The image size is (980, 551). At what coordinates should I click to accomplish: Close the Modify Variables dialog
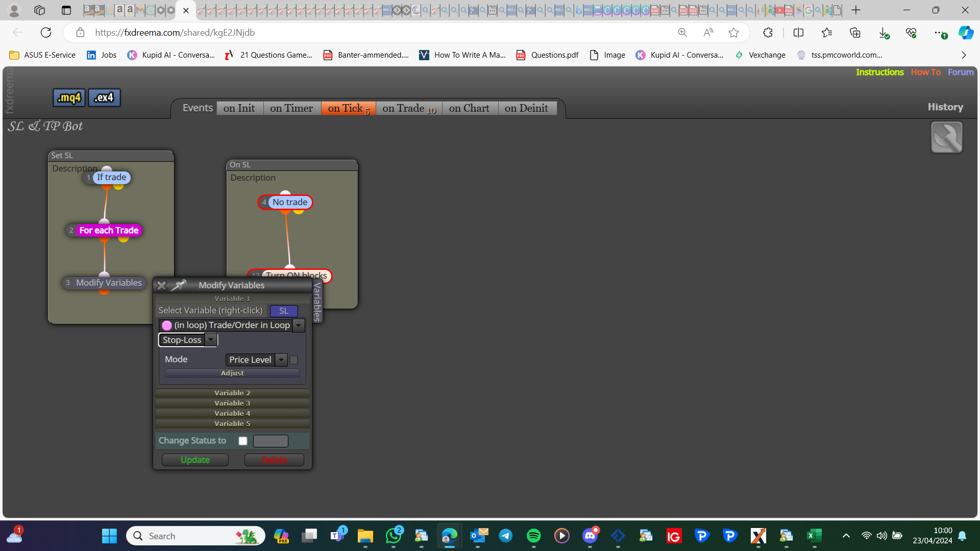tap(161, 286)
